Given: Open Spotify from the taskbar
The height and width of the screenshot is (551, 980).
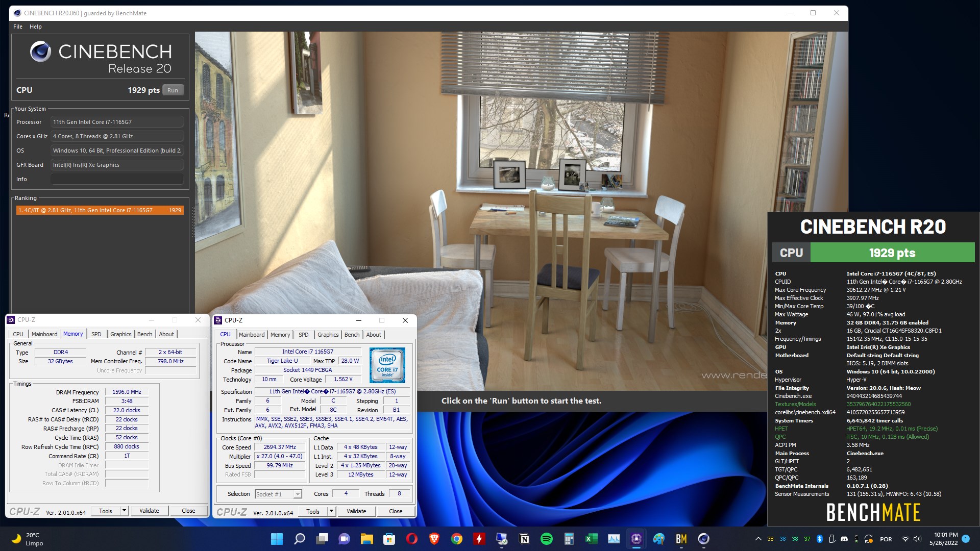Looking at the screenshot, I should coord(547,539).
